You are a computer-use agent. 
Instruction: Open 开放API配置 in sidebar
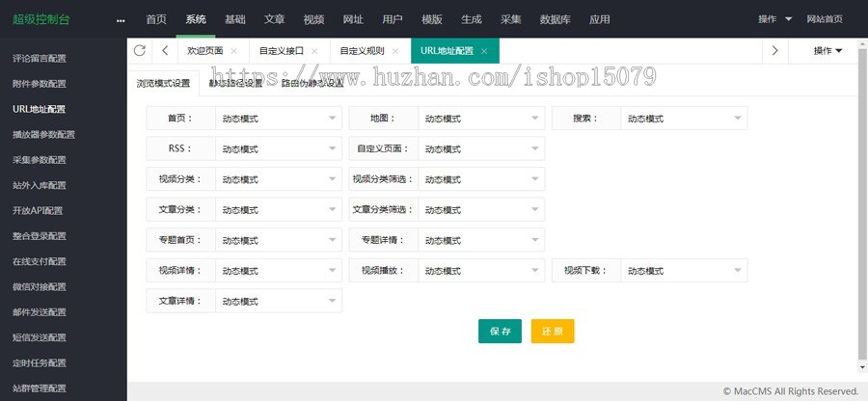(x=38, y=211)
